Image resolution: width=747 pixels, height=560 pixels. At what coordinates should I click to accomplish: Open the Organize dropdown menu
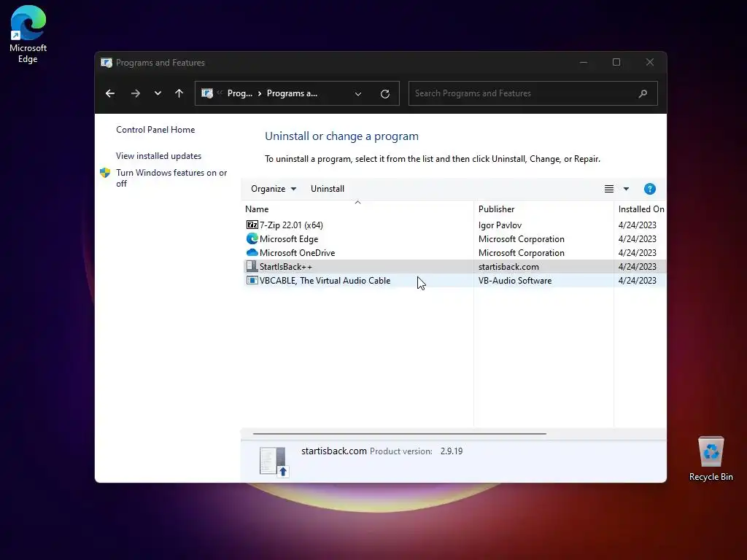click(x=274, y=189)
